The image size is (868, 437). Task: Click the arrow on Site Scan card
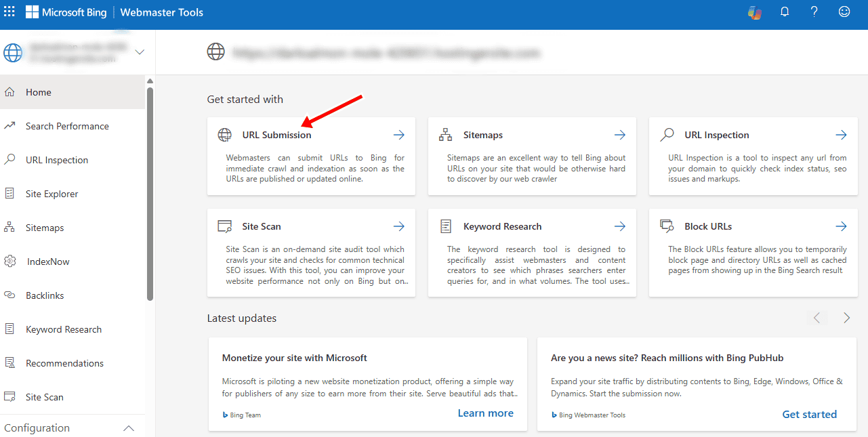point(399,226)
